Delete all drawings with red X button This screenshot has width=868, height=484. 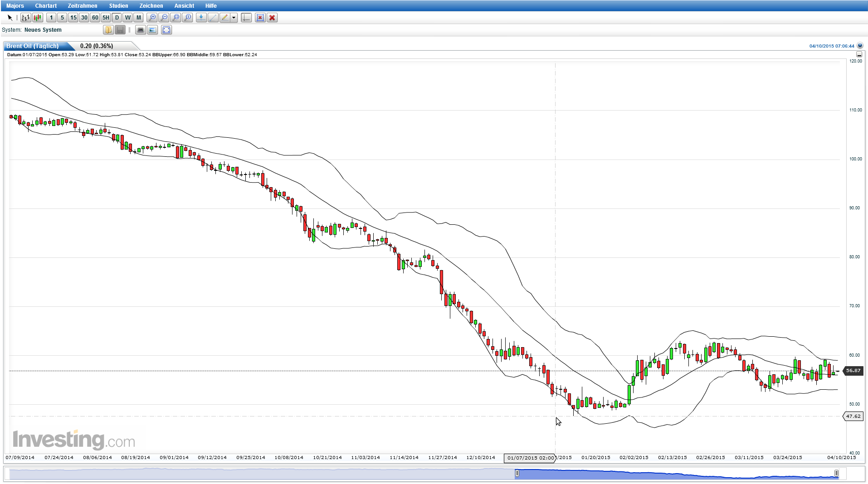(x=272, y=18)
